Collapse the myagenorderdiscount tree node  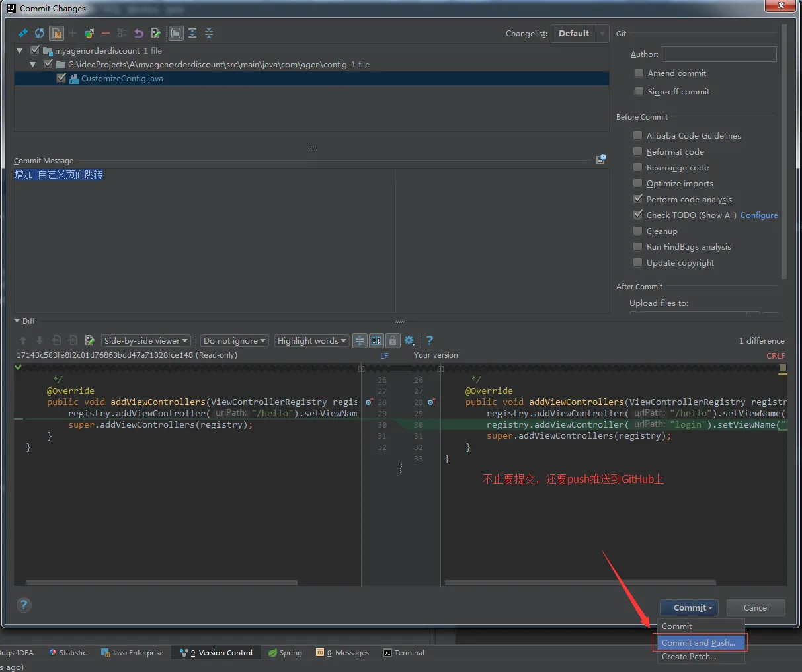[x=20, y=51]
